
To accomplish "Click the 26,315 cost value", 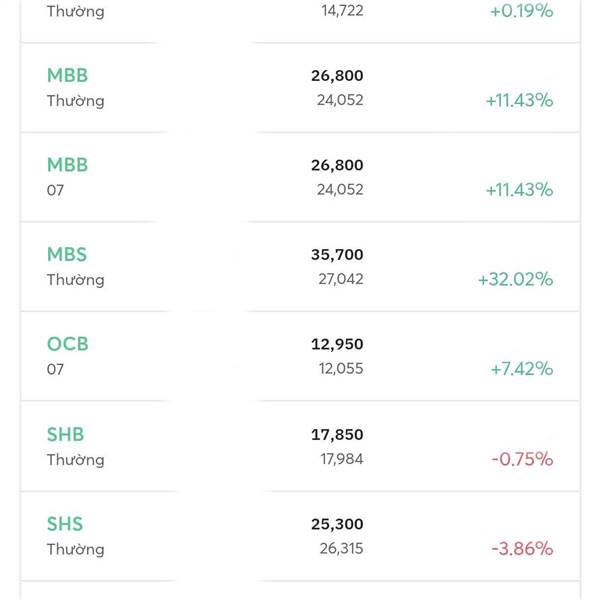I will pyautogui.click(x=341, y=549).
